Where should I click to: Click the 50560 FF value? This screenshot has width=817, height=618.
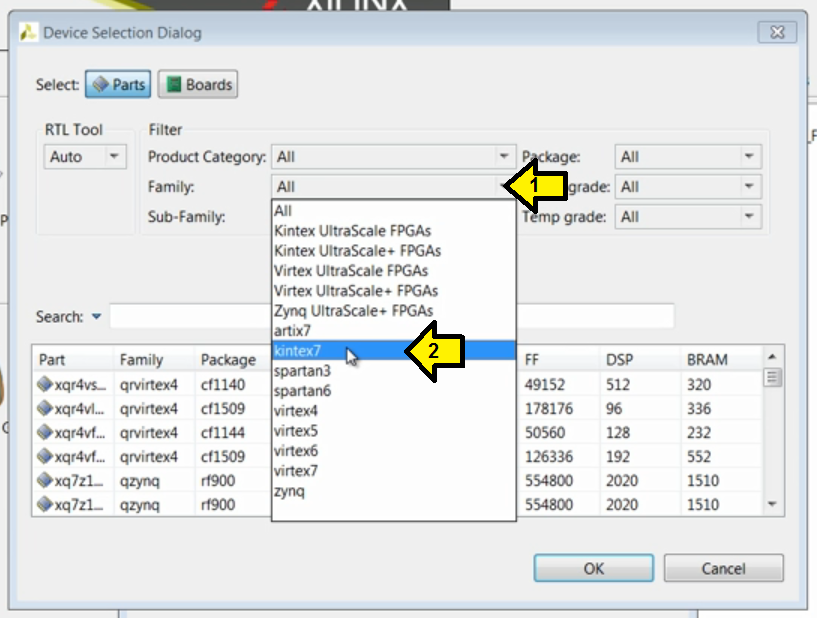tap(544, 432)
